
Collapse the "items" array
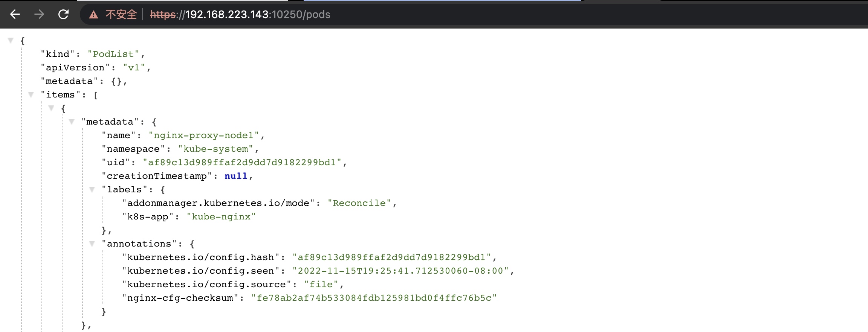point(31,94)
